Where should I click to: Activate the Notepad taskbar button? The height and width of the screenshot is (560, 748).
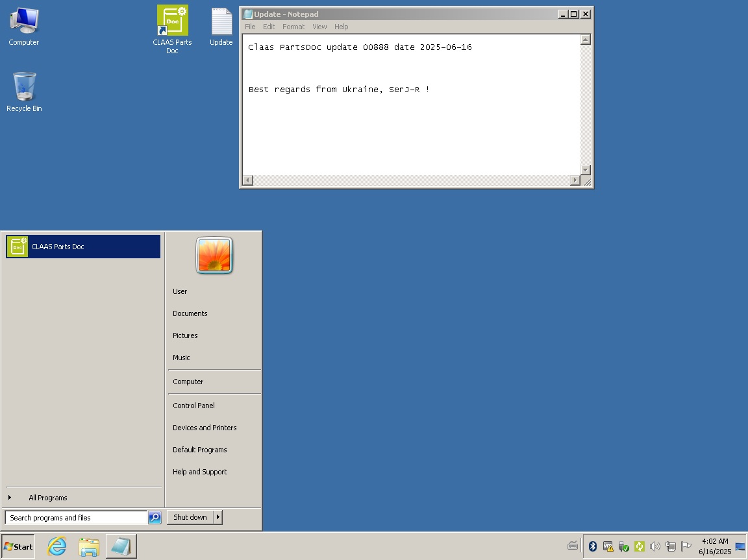121,546
